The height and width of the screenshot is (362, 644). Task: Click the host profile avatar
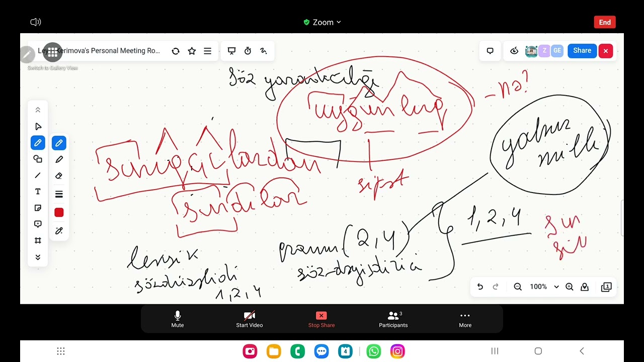click(531, 51)
